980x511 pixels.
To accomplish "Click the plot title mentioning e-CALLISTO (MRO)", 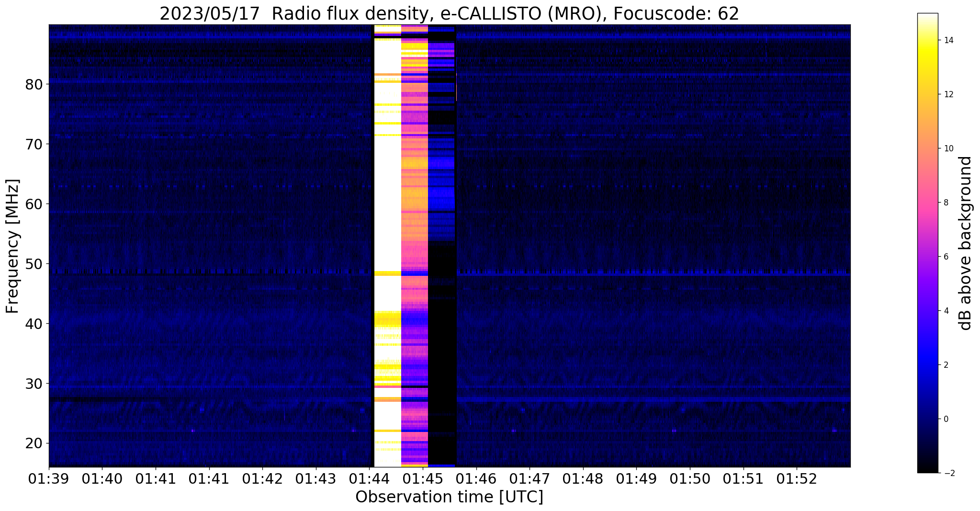I will [x=449, y=13].
